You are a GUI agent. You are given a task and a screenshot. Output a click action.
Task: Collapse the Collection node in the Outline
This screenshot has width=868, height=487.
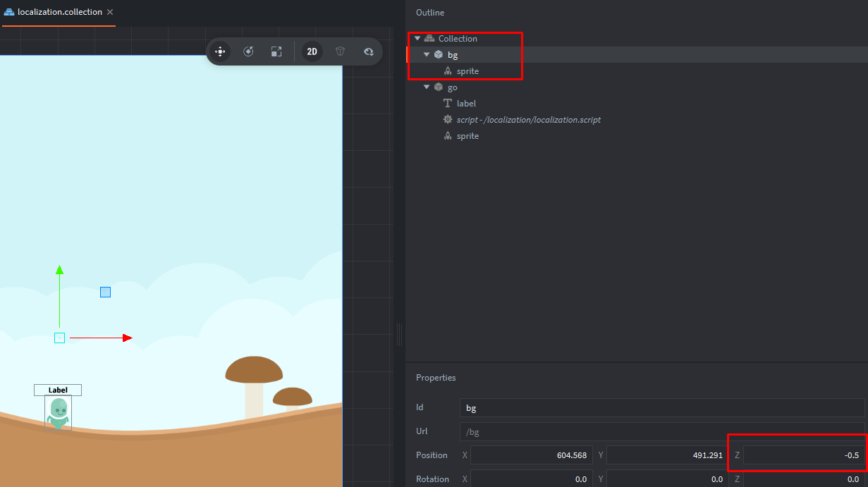(x=417, y=39)
